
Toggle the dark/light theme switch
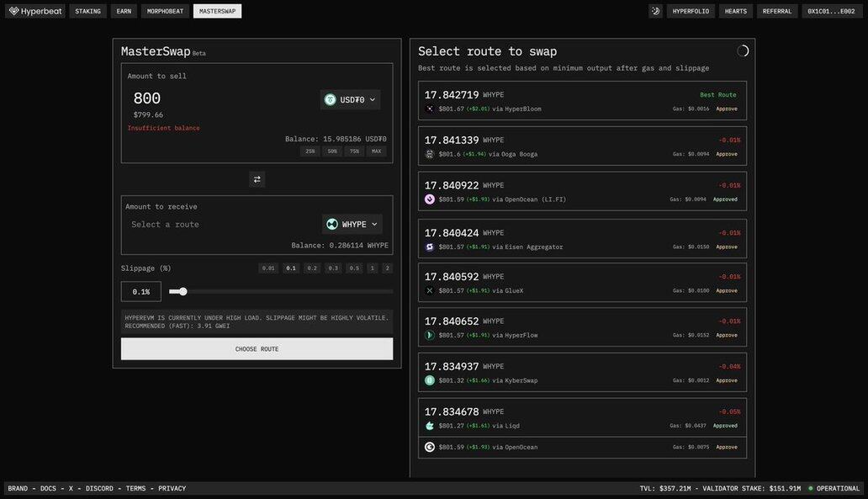click(655, 11)
